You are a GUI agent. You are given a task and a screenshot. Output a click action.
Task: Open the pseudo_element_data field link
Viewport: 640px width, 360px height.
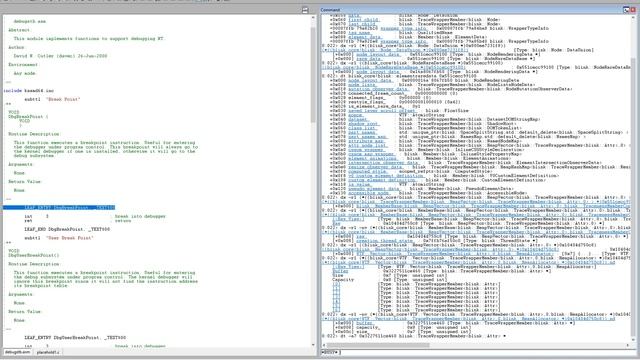[x=374, y=189]
